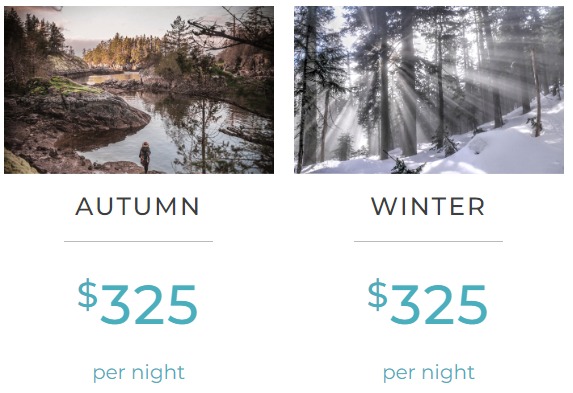Click the snow-covered slope in Winter photo
573x393 pixels.
pyautogui.click(x=504, y=146)
